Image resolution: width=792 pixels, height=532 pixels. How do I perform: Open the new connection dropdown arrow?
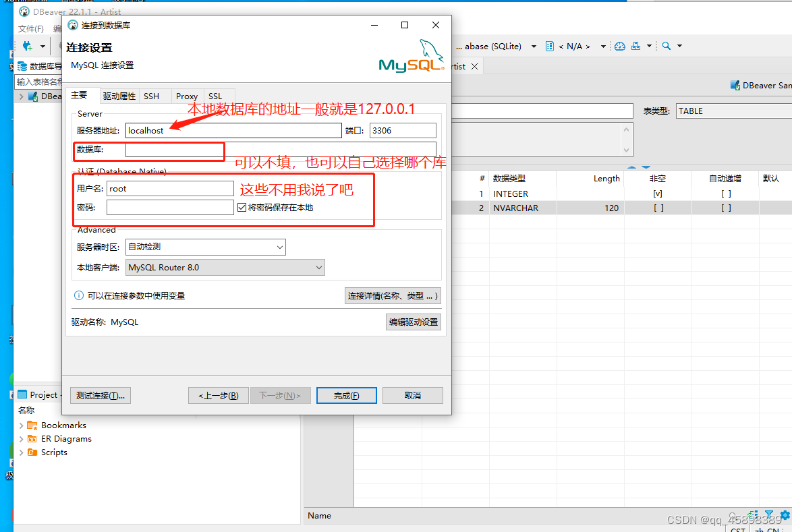pyautogui.click(x=43, y=47)
